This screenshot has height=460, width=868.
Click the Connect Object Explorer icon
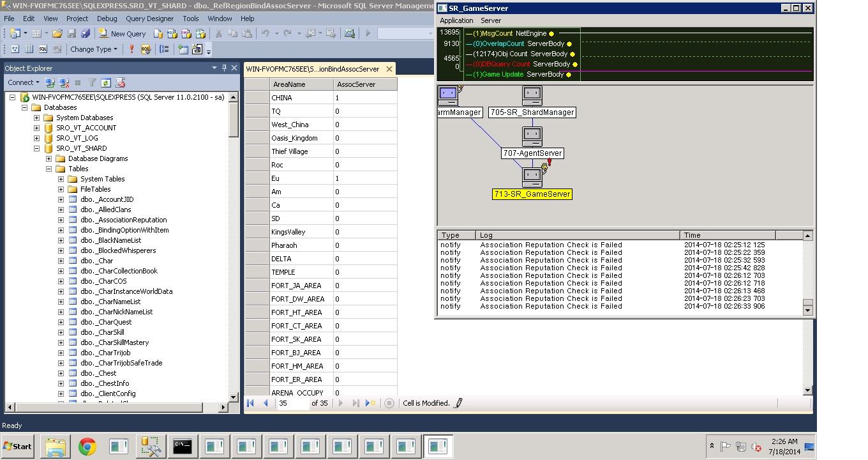50,82
